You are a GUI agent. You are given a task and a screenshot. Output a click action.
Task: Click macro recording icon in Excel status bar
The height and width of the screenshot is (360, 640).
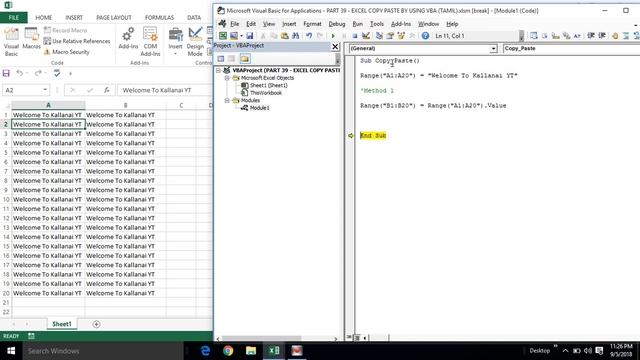[x=31, y=336]
